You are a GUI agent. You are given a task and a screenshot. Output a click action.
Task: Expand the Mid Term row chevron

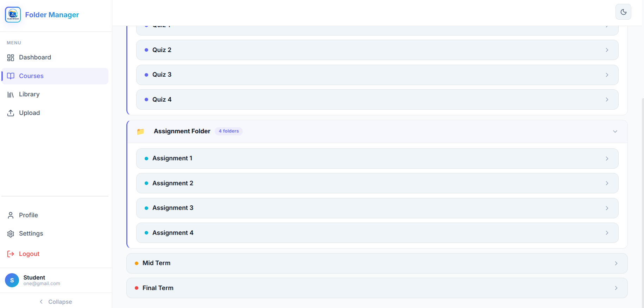616,263
